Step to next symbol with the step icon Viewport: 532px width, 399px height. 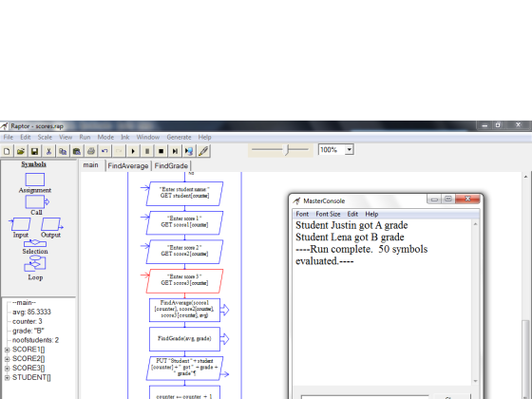click(x=175, y=151)
